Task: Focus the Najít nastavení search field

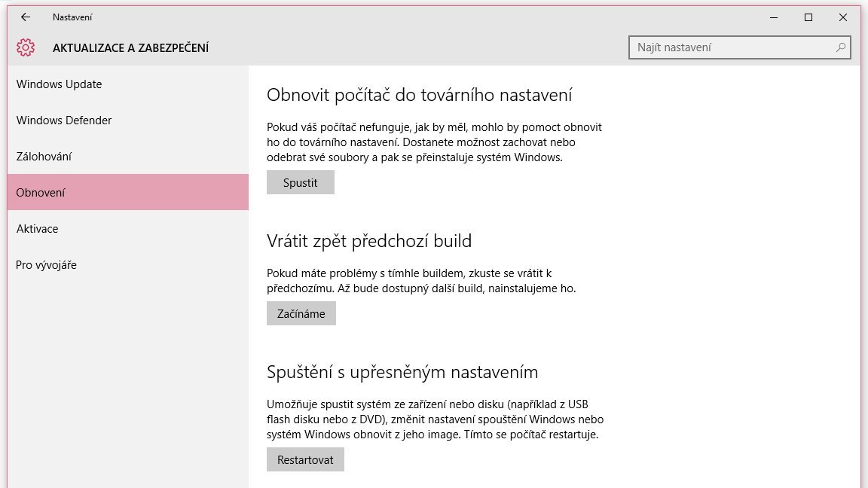Action: tap(740, 47)
